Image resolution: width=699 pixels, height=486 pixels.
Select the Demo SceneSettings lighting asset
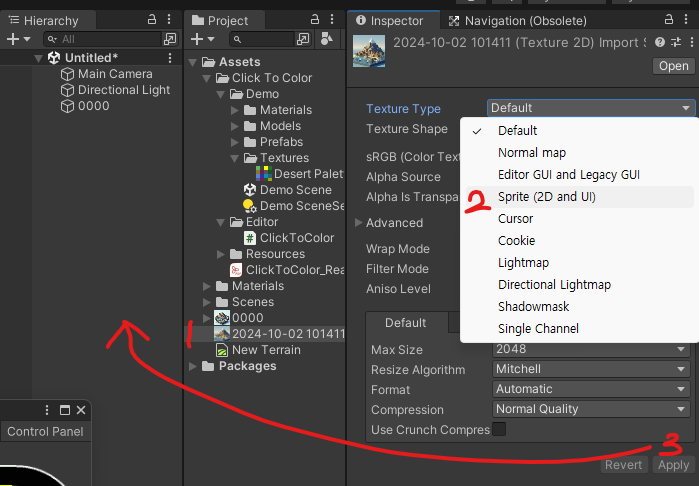pyautogui.click(x=294, y=206)
